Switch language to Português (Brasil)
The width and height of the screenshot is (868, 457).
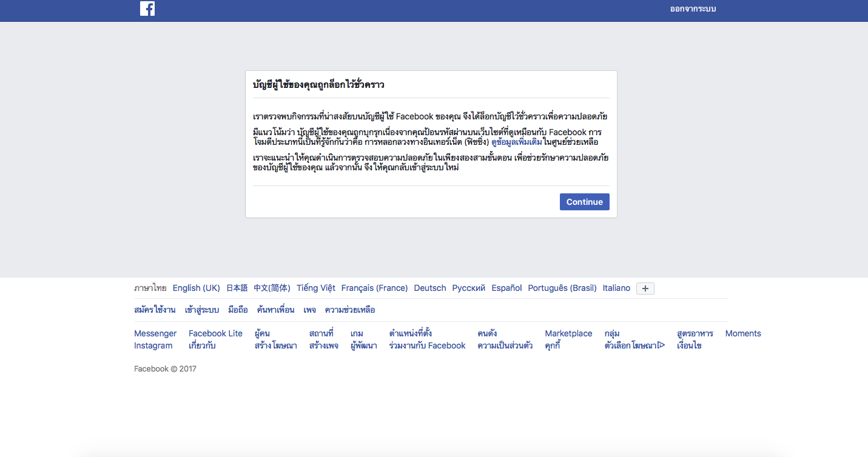click(562, 288)
